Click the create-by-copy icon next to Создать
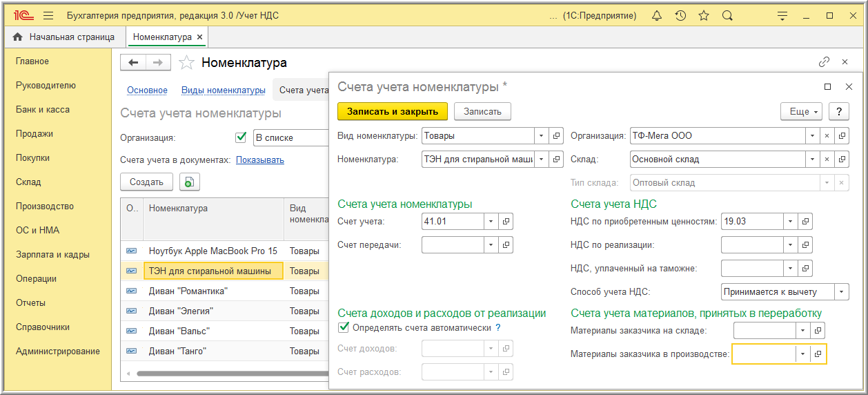 [x=190, y=182]
